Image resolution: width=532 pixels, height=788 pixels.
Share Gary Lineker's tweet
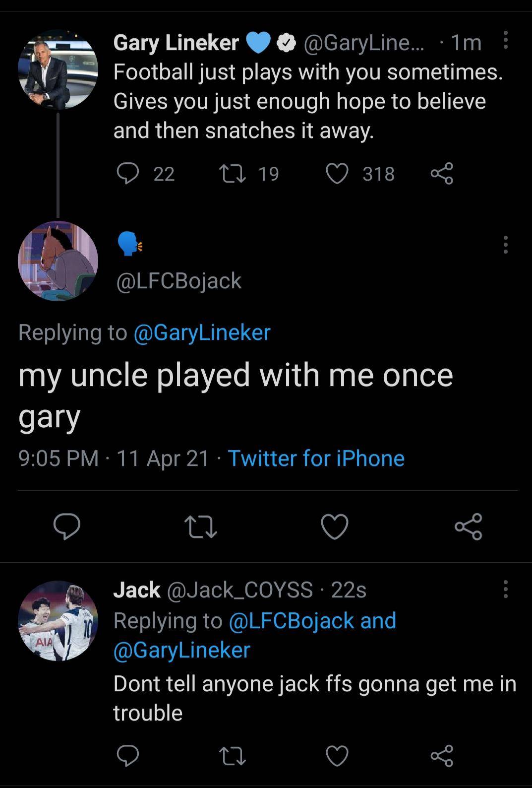coord(440,173)
